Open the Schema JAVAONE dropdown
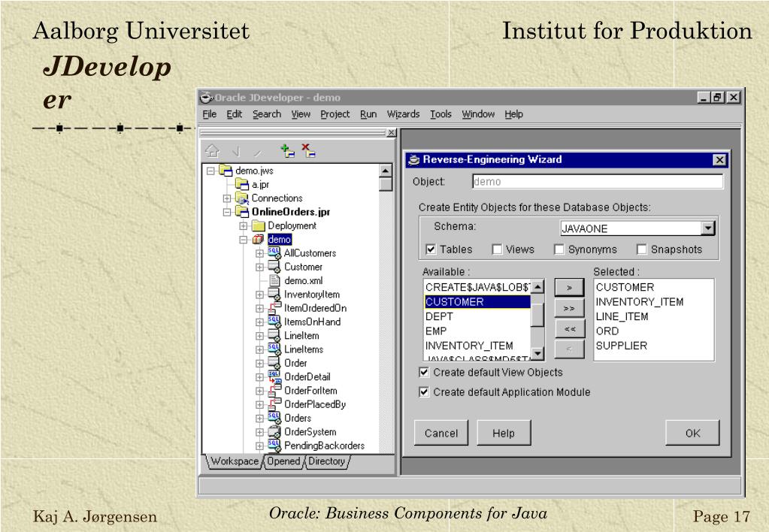The image size is (769, 532). [x=707, y=228]
